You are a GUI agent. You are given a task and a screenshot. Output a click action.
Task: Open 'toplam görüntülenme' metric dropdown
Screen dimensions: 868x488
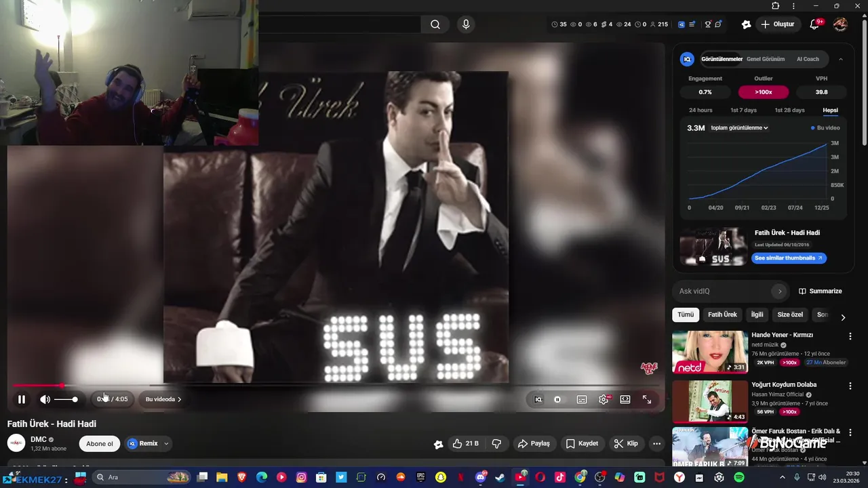click(739, 127)
